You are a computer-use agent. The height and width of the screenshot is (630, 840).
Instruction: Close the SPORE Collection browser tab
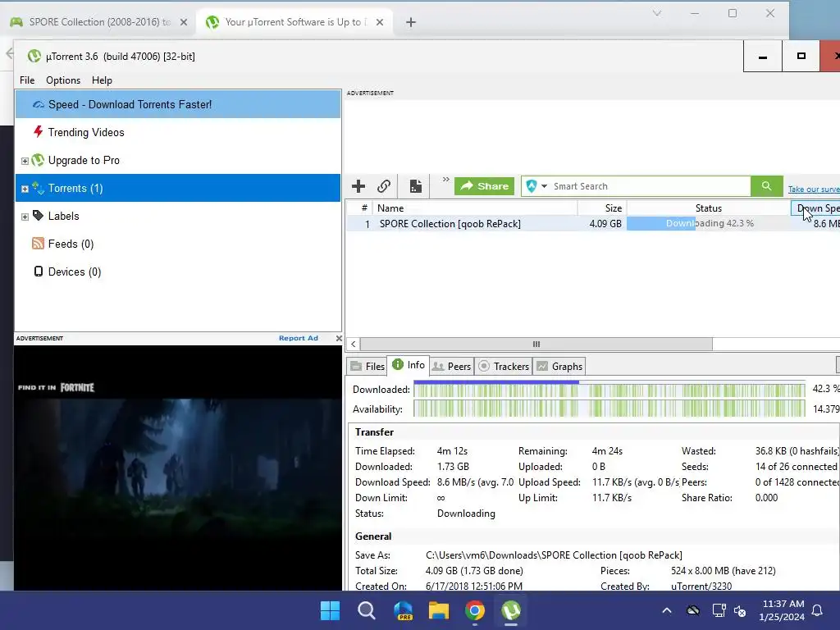click(x=184, y=22)
